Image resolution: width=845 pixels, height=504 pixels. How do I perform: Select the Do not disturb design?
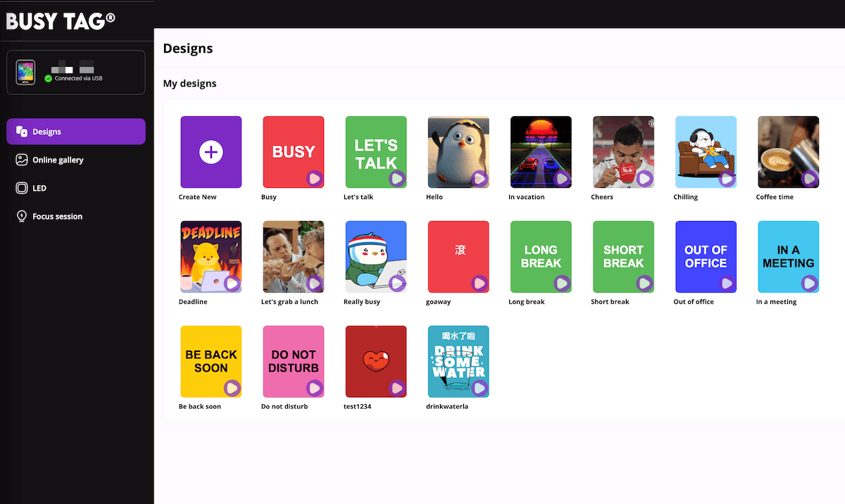coord(293,361)
